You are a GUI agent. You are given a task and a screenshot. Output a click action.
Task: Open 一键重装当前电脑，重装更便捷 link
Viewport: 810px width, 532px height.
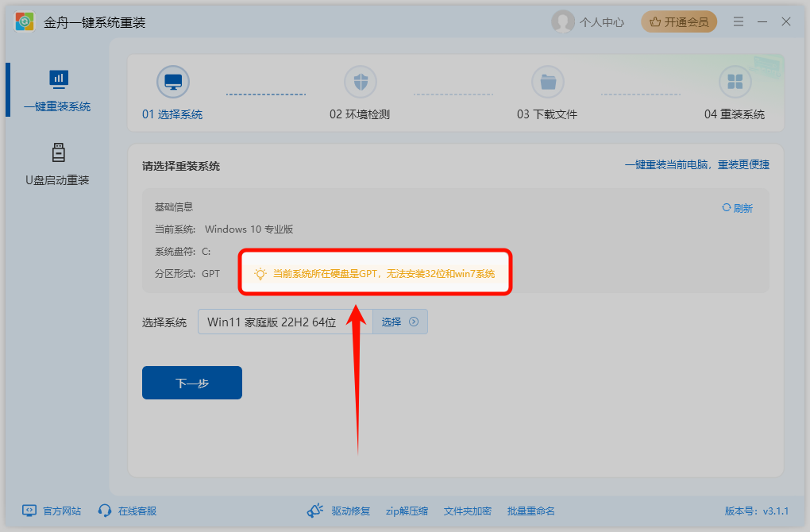[x=697, y=165]
